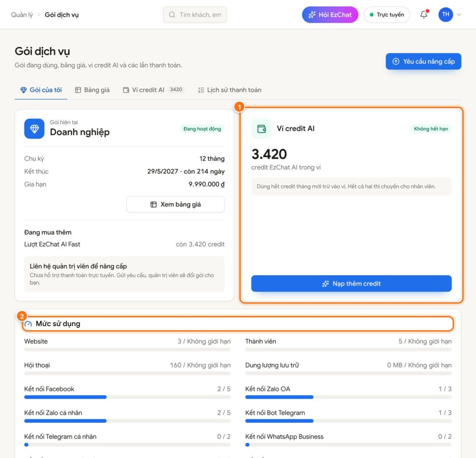476x458 pixels.
Task: Click the Kết nối Zalo OA progress bar
Action: (349, 397)
